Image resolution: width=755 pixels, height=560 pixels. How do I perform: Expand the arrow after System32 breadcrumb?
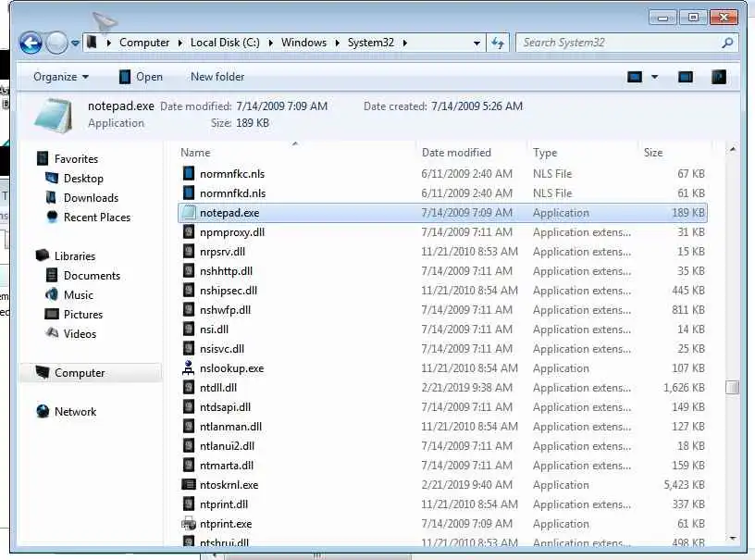(x=405, y=44)
